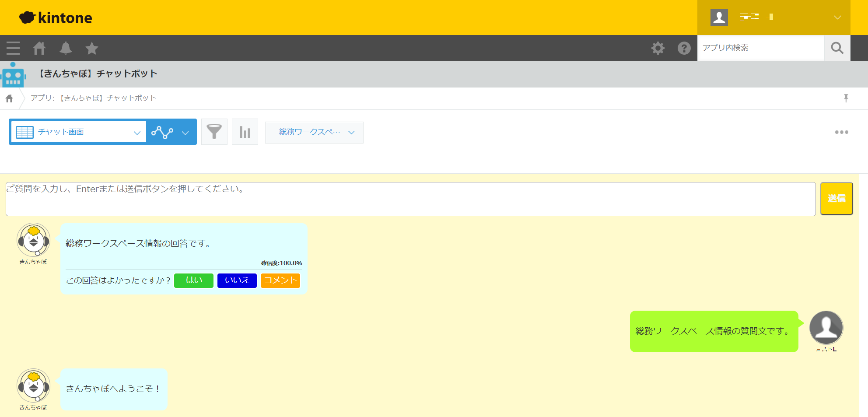The image size is (868, 417).
Task: Open notifications bell icon
Action: pos(66,48)
